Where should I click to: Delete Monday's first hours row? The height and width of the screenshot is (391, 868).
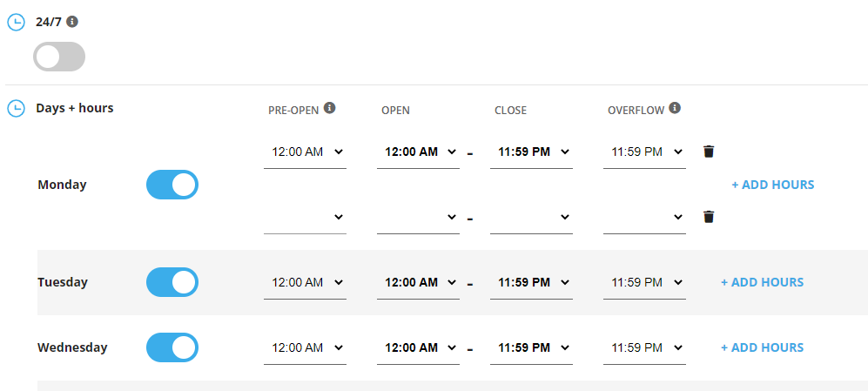click(709, 152)
